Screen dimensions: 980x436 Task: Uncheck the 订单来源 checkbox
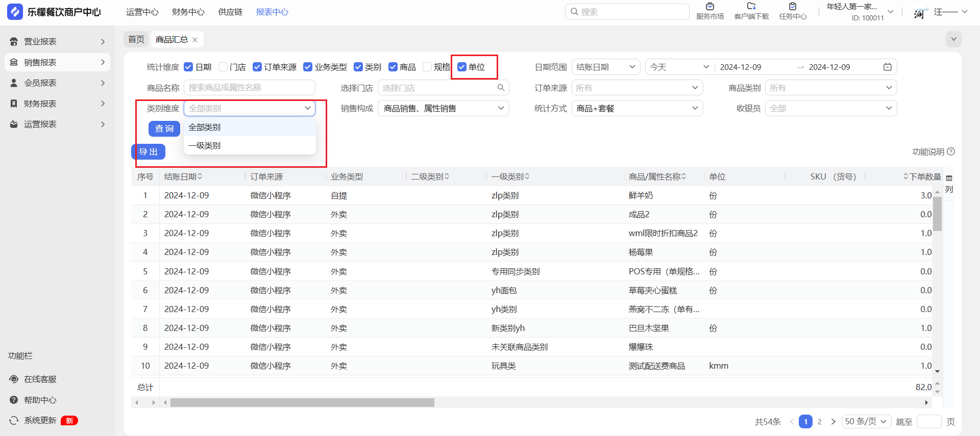[257, 67]
